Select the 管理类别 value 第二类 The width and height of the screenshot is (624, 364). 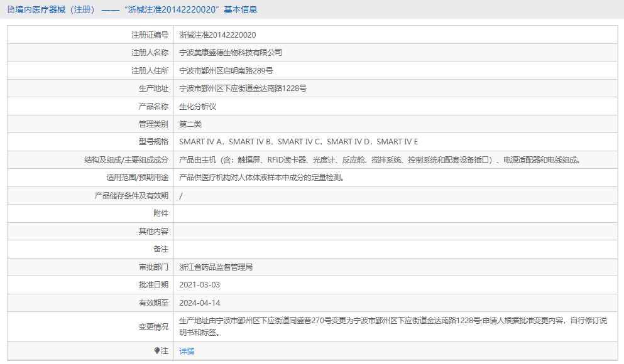pos(190,124)
